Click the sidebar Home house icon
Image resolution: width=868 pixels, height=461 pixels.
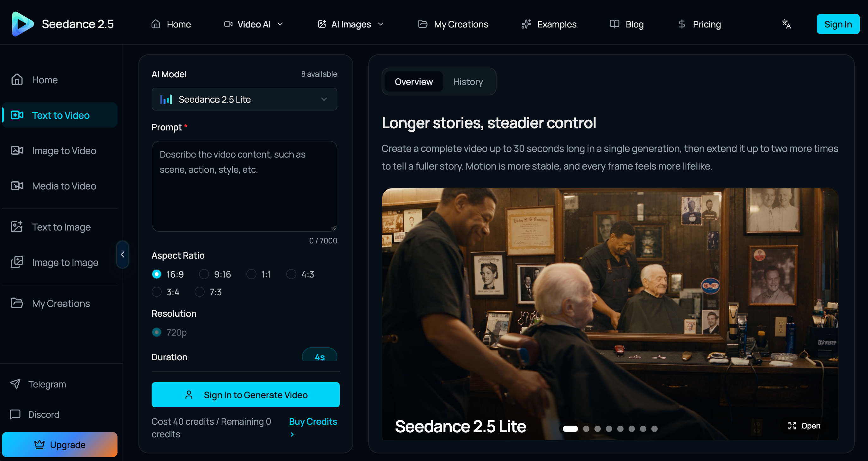click(17, 80)
